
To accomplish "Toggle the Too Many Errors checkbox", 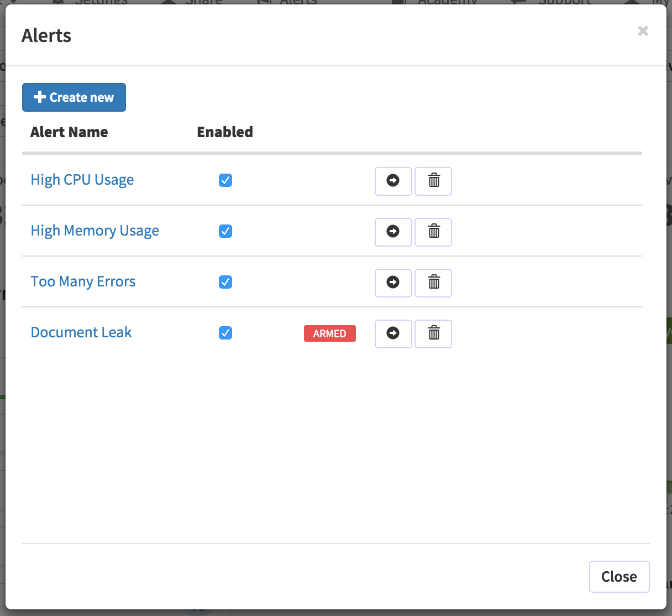I will coord(225,281).
